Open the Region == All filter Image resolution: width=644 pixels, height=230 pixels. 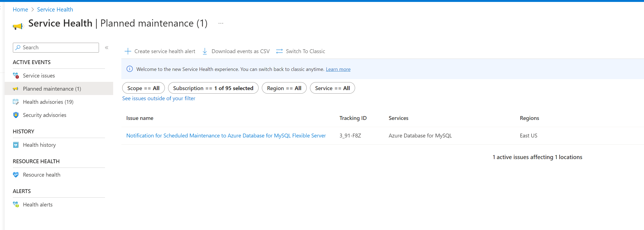coord(284,88)
